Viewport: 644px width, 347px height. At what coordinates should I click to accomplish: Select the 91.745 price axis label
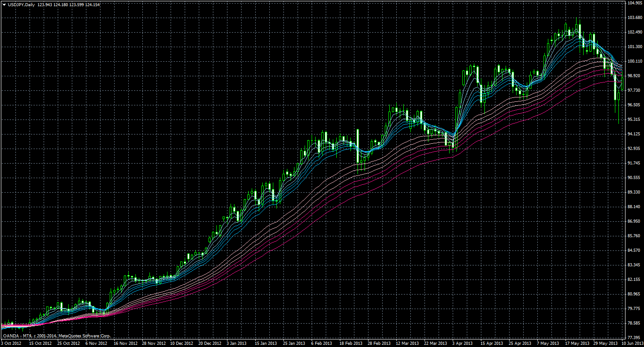click(633, 163)
